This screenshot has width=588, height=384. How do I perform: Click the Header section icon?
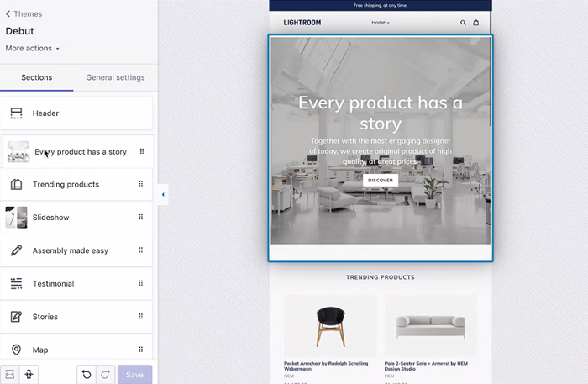16,113
